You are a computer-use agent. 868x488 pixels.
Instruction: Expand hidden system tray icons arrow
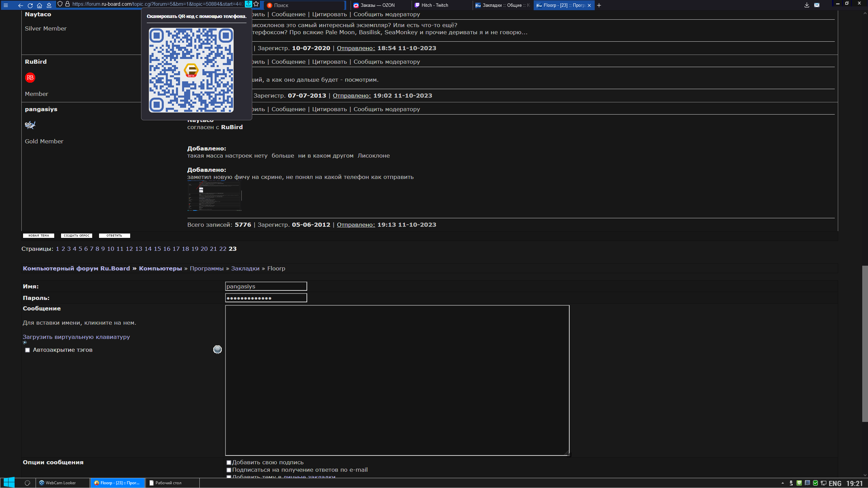(x=783, y=483)
